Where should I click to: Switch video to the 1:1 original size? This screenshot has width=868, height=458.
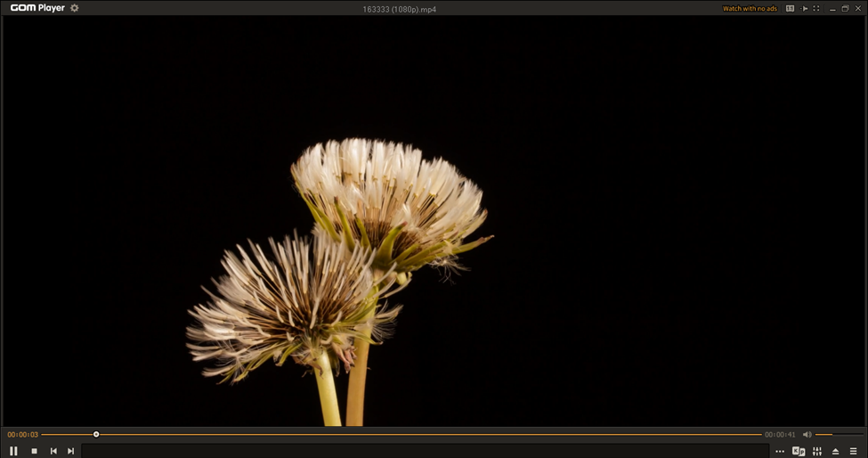790,8
